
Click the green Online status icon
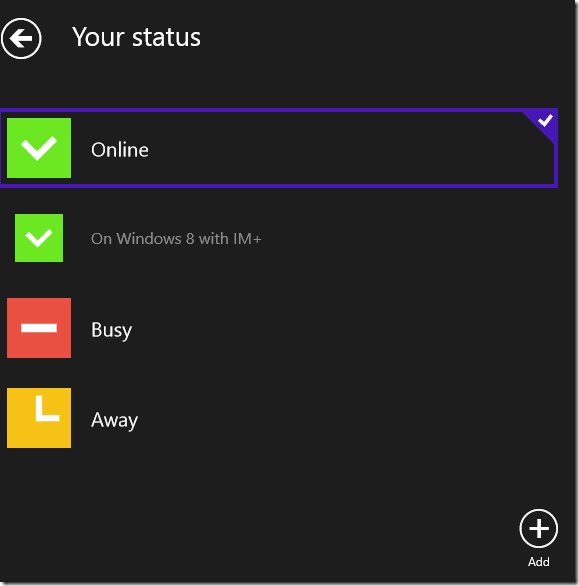click(39, 148)
